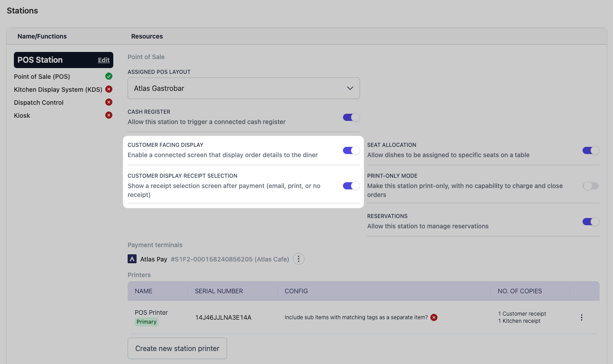The image size is (613, 364).
Task: Open the three-dot menu for POS Printer row
Action: point(582,317)
